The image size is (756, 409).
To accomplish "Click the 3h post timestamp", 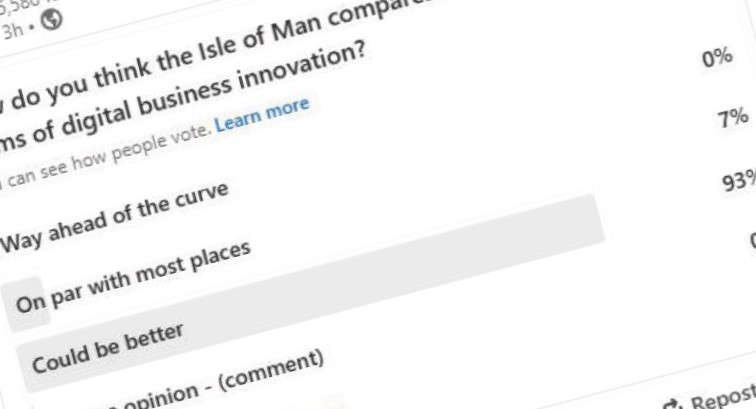I will coord(12,31).
